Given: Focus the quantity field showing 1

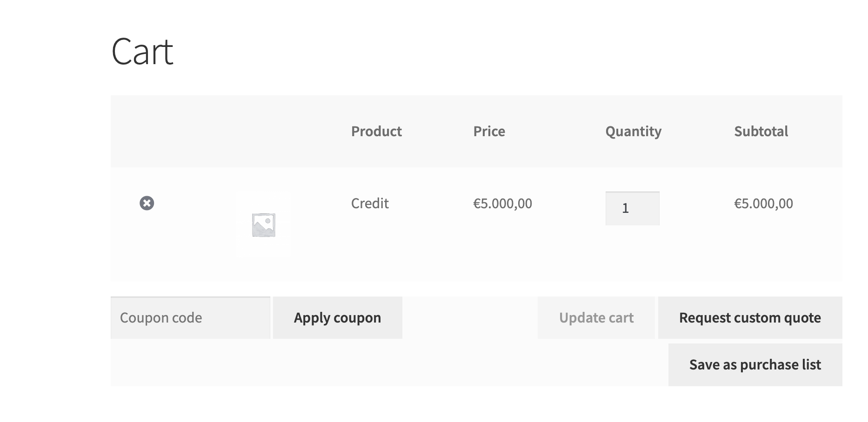Looking at the screenshot, I should point(633,208).
